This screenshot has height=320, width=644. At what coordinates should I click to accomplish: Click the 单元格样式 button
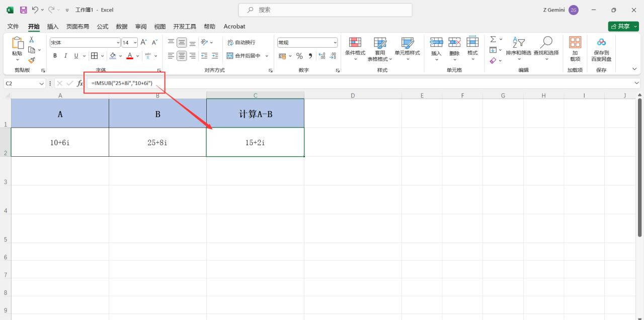[407, 49]
